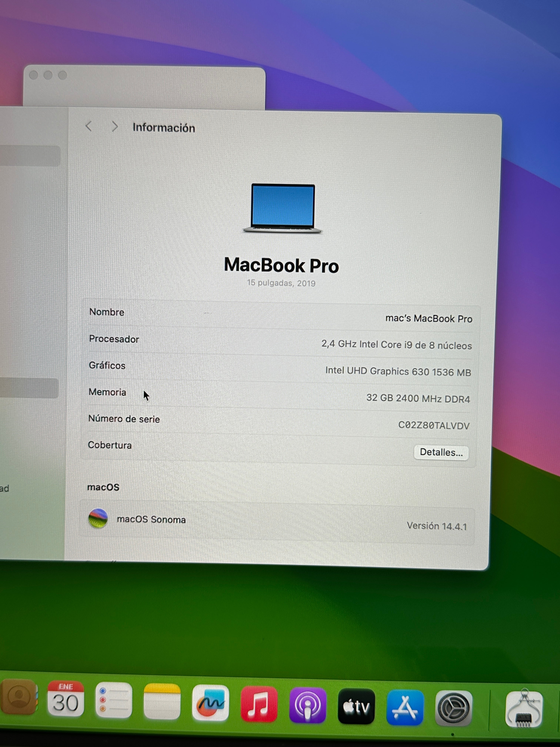This screenshot has width=560, height=747.
Task: Click the "Gráficos" label
Action: (107, 365)
